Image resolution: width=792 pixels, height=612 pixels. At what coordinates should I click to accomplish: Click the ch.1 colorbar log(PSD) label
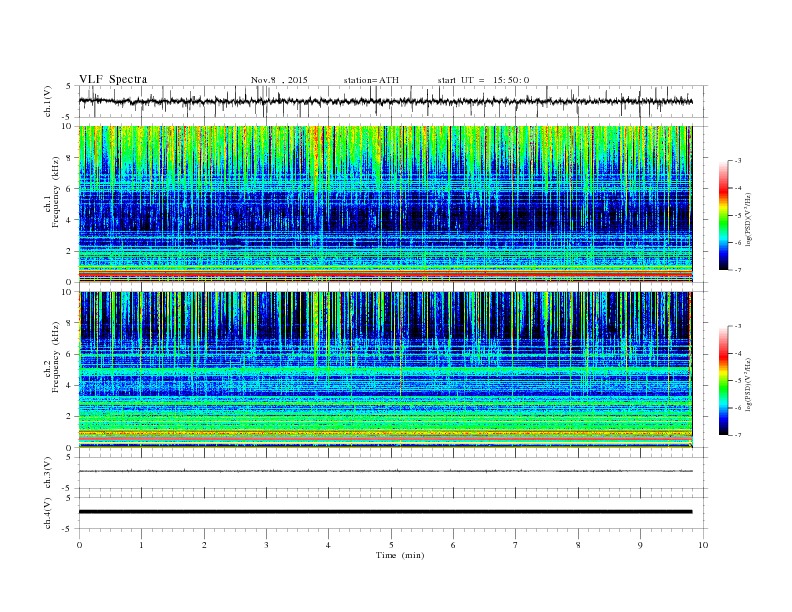tap(749, 219)
